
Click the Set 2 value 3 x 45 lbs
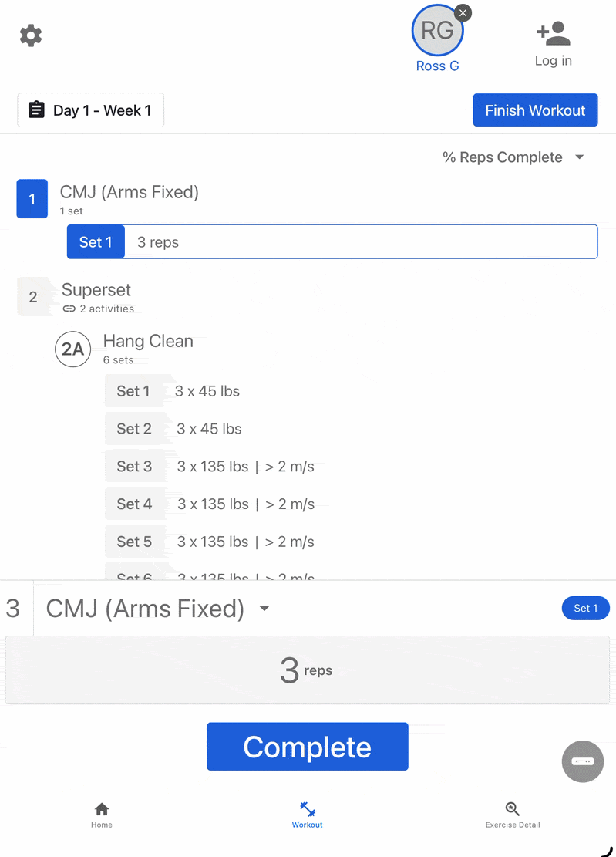pos(209,429)
